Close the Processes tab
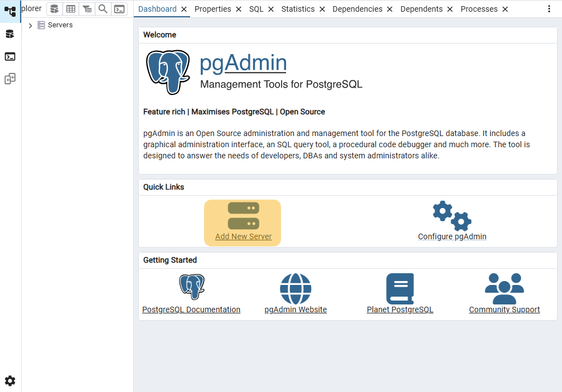 click(x=505, y=9)
